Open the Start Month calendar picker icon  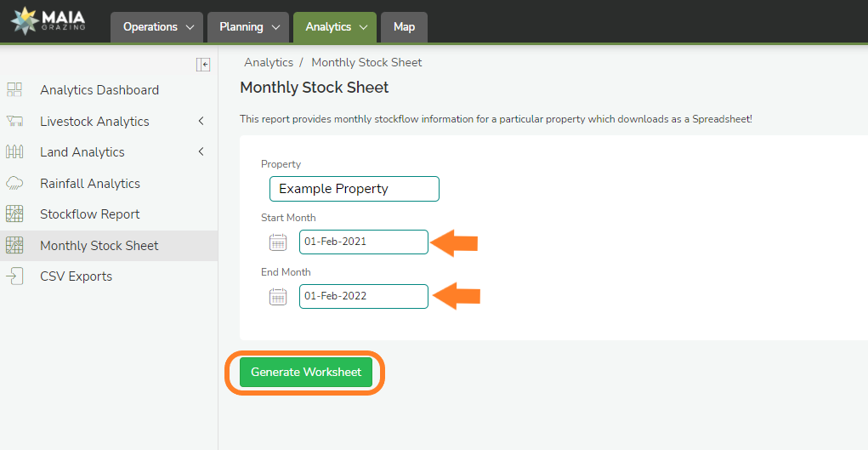pyautogui.click(x=278, y=242)
